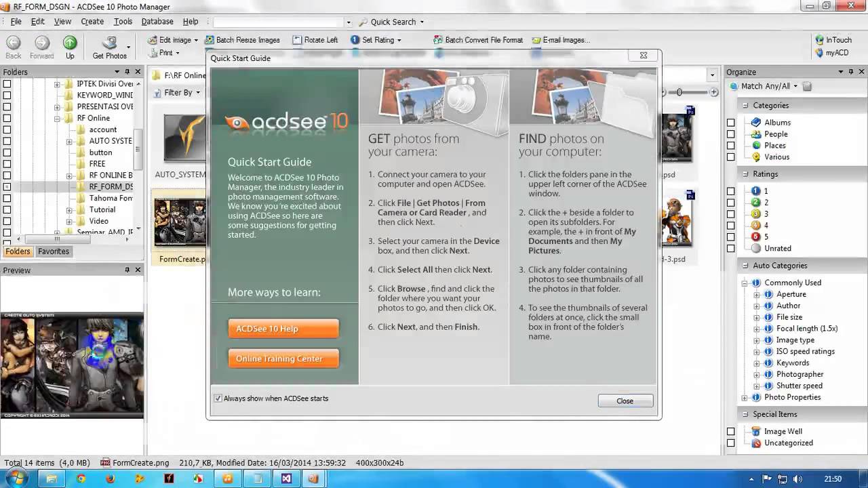Open the Edit menu
868x488 pixels.
[x=37, y=22]
